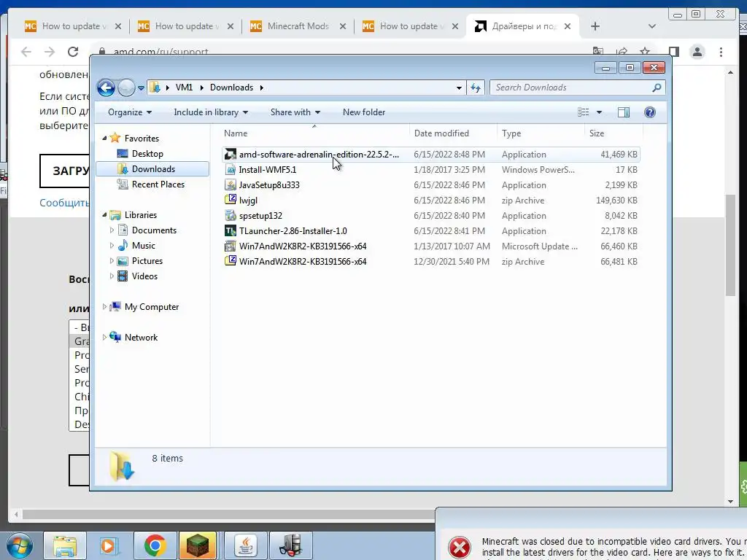Sort files by Size column
Screen dimensions: 747x560
coord(614,133)
